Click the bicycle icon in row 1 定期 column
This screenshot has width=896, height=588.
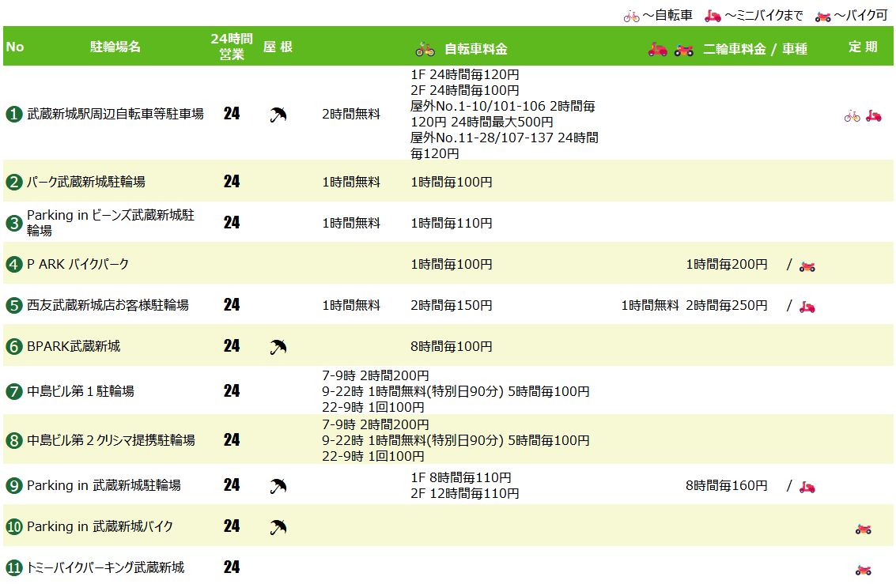852,116
